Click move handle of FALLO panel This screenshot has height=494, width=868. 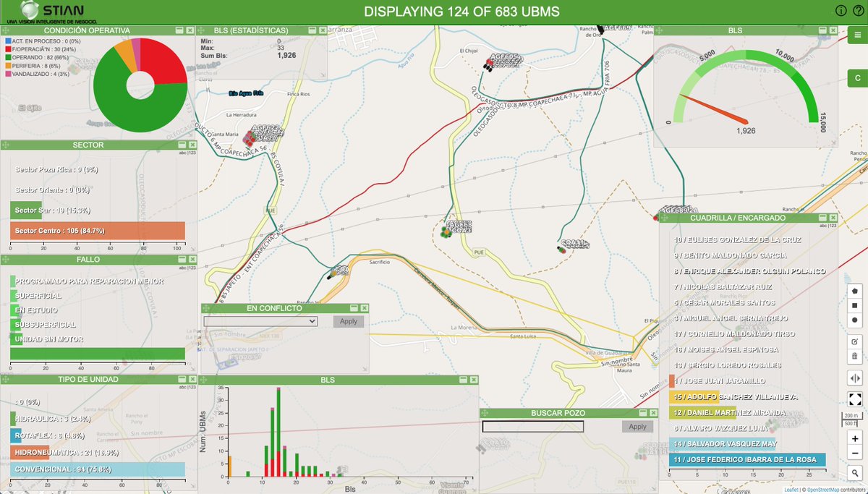tap(6, 259)
